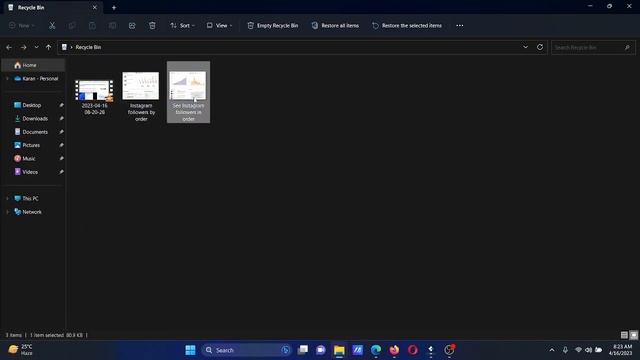Select See Instagram followers in order file
This screenshot has height=360, width=640.
click(x=188, y=92)
